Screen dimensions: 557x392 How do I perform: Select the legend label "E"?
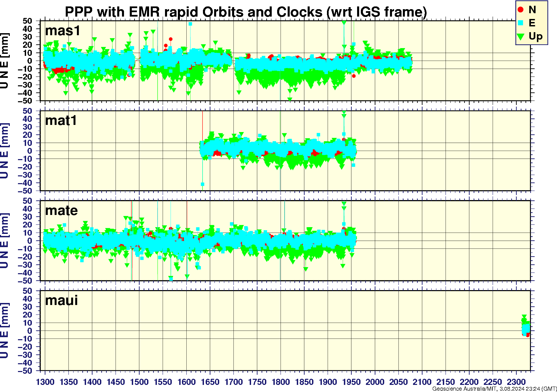coord(532,23)
